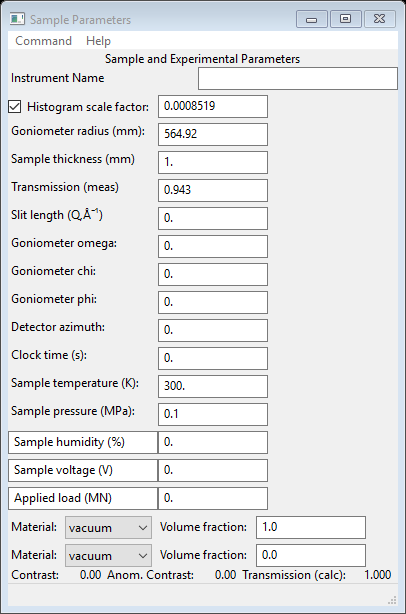Open the second Material dropdown

[x=108, y=555]
